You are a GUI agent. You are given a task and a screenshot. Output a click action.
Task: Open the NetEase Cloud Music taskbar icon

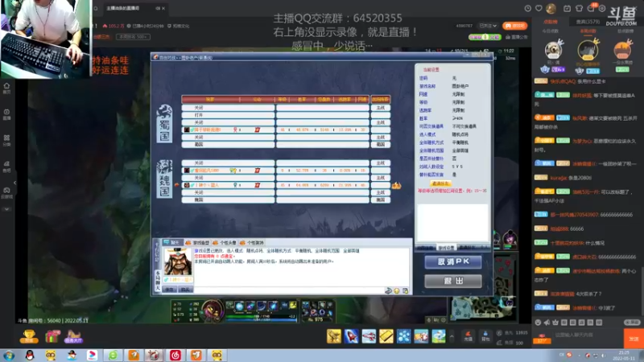click(175, 356)
